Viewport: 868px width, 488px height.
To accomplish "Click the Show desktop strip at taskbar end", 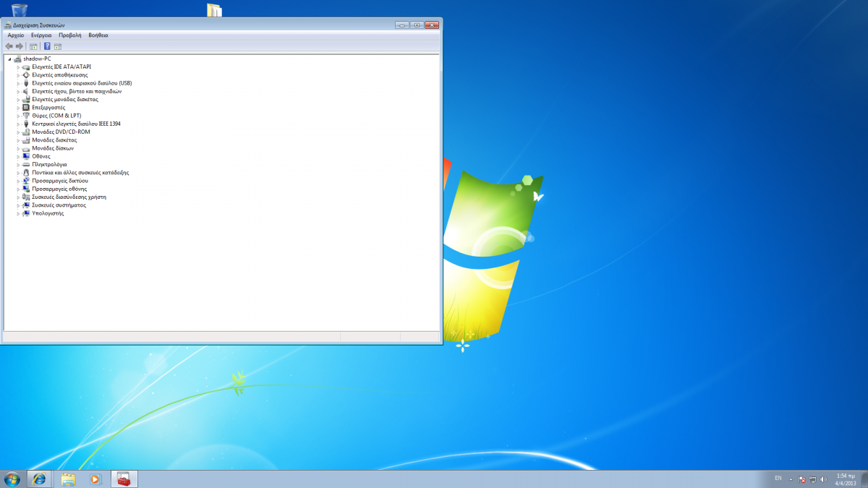I will click(x=863, y=479).
